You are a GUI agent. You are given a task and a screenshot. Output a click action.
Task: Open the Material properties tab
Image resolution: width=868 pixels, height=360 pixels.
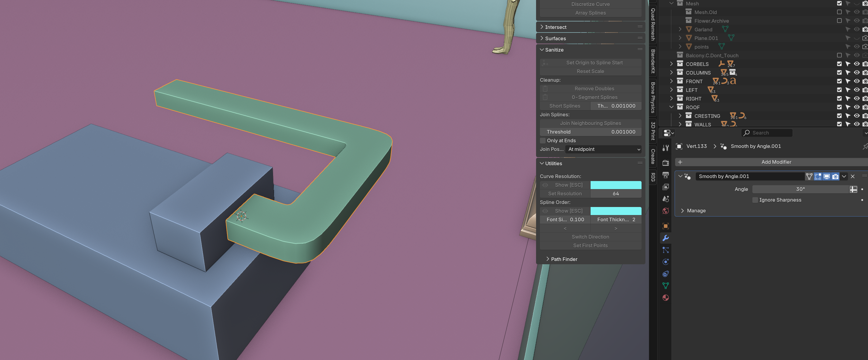[665, 298]
